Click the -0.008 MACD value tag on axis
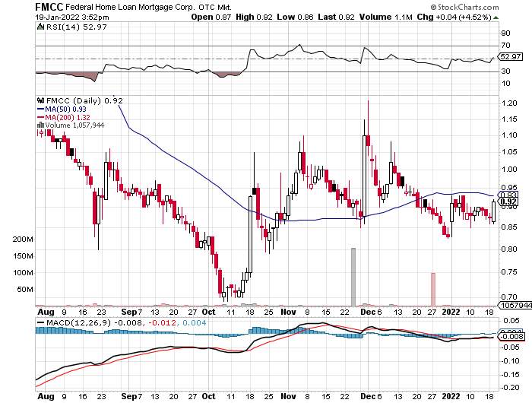532x403 pixels. pyautogui.click(x=511, y=336)
